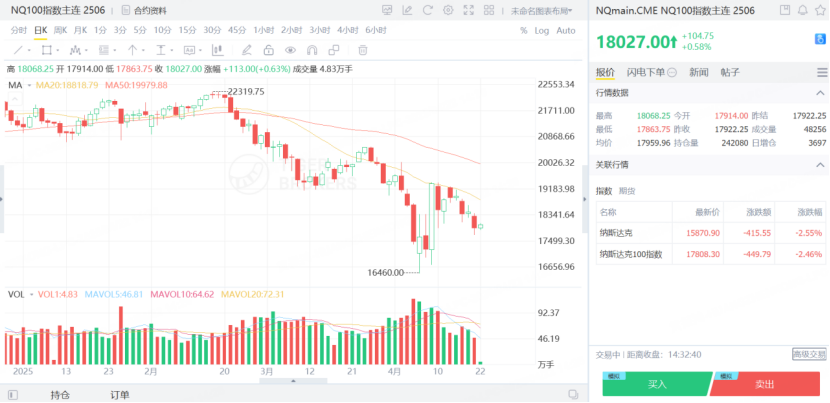This screenshot has height=403, width=830.
Task: Click the edit note pencil icon in top bar
Action: [407, 10]
